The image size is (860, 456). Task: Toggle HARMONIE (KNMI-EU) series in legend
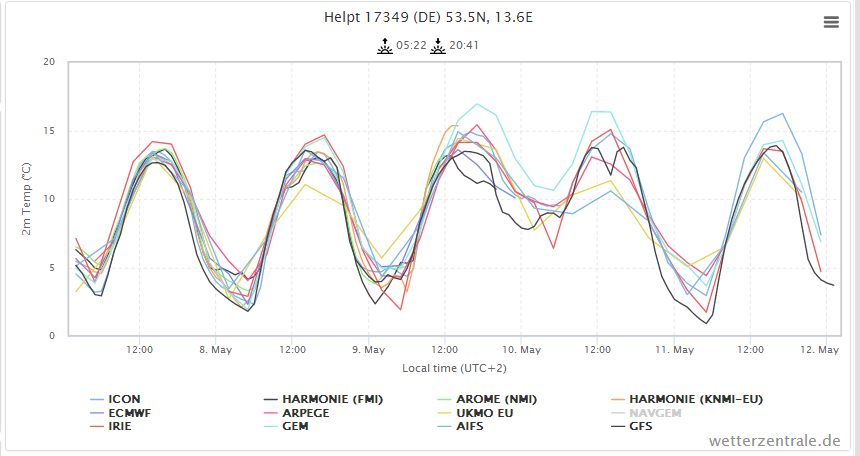tap(696, 399)
